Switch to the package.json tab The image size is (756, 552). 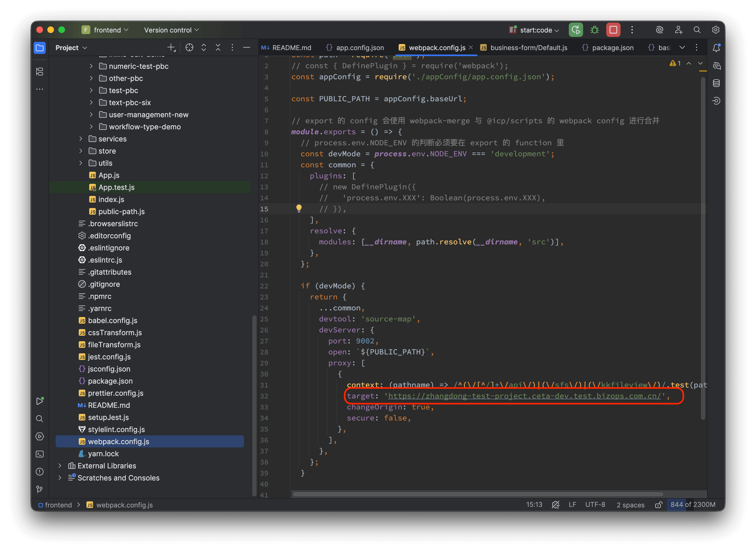[608, 48]
